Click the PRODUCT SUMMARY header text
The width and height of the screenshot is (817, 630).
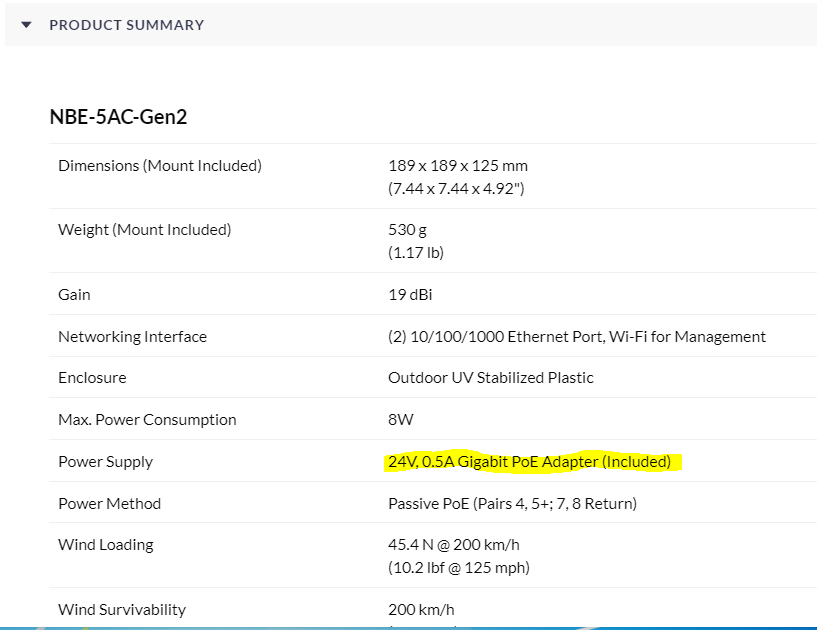tap(127, 25)
